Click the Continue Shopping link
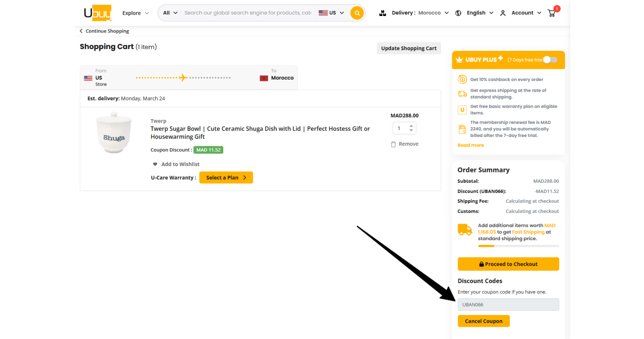This screenshot has width=644, height=339. 107,31
